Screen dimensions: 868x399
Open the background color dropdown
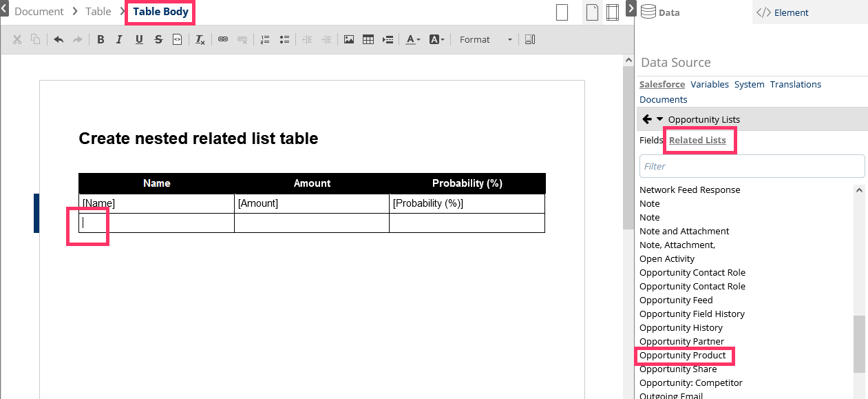tap(437, 40)
